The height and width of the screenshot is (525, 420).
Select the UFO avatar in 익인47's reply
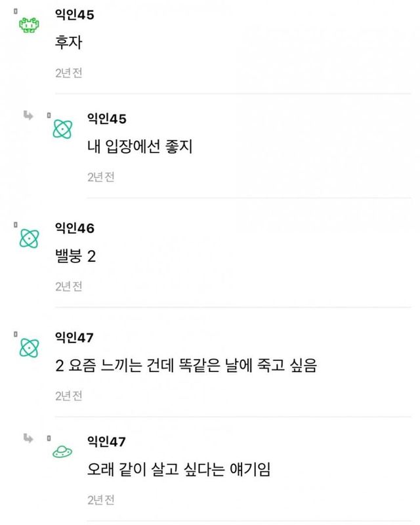[62, 451]
